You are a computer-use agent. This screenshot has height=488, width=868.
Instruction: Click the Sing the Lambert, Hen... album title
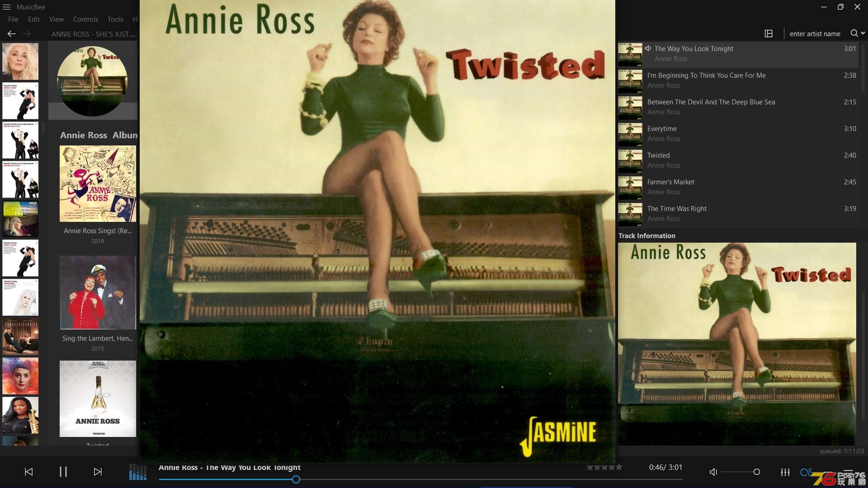tap(98, 338)
